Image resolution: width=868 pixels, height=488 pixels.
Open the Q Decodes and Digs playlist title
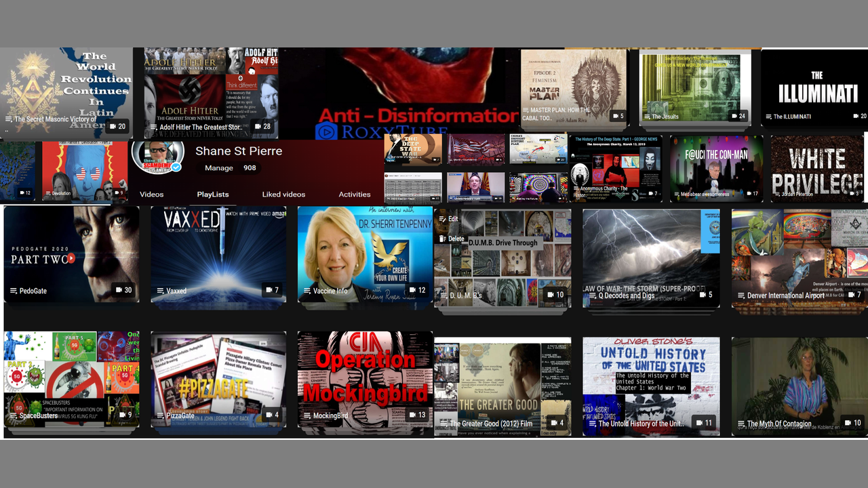point(626,296)
